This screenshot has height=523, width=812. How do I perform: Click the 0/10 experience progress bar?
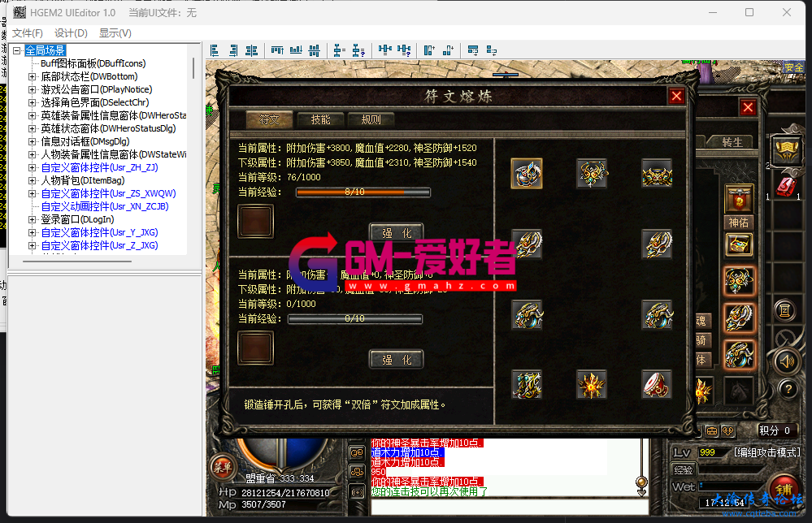pos(355,318)
